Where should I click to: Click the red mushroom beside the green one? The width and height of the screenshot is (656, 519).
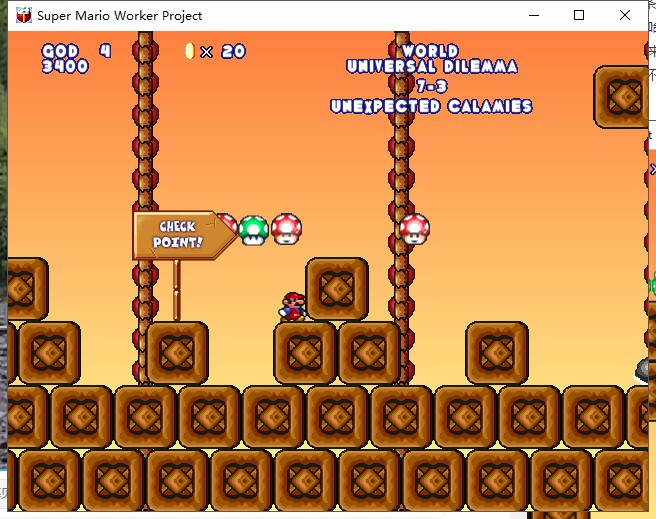pos(287,229)
